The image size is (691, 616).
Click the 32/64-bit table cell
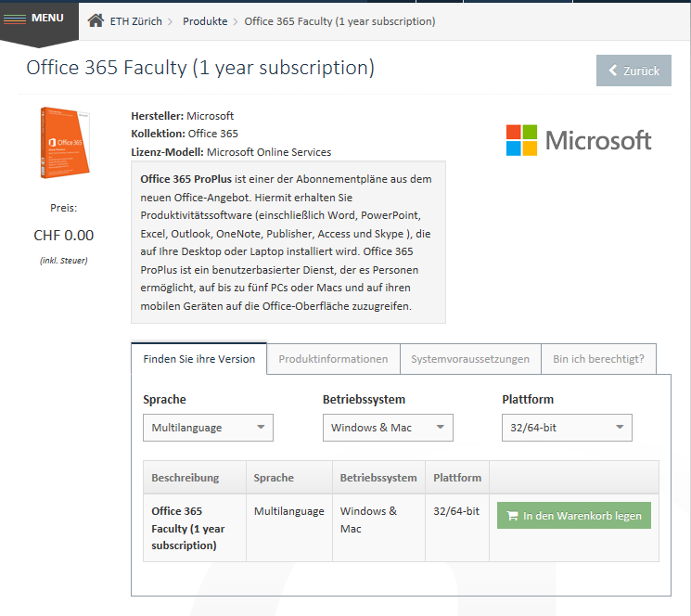457,528
